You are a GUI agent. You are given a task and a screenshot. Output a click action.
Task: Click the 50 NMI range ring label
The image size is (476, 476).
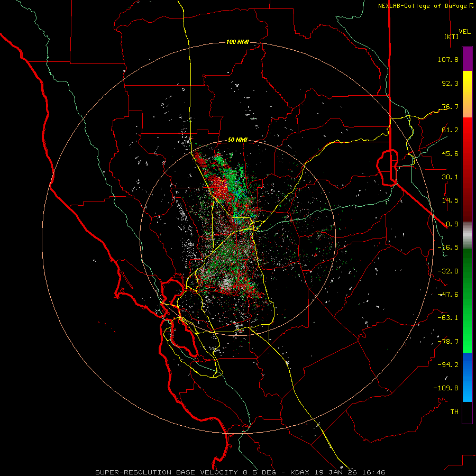(237, 140)
